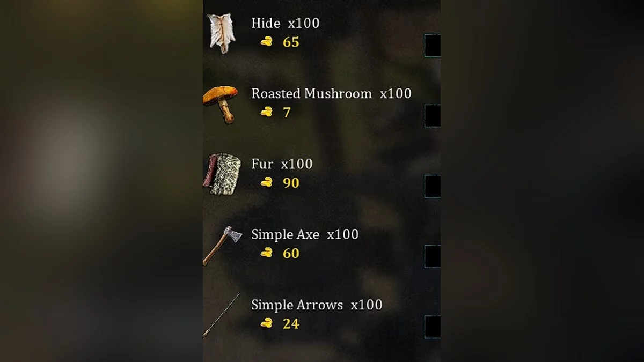This screenshot has height=362, width=644.
Task: Choose the Simple Axe x100 listing
Action: (x=305, y=234)
